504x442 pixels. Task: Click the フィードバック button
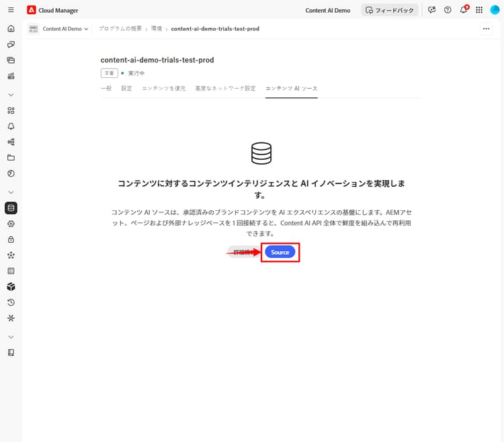(390, 10)
